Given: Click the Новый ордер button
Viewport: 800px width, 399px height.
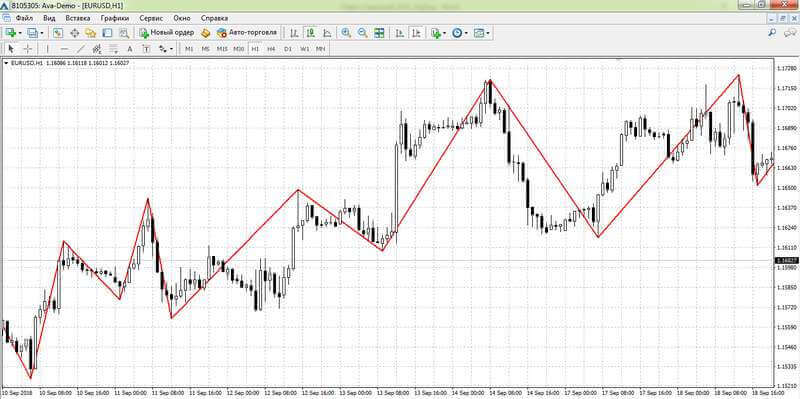Looking at the screenshot, I should tap(167, 33).
